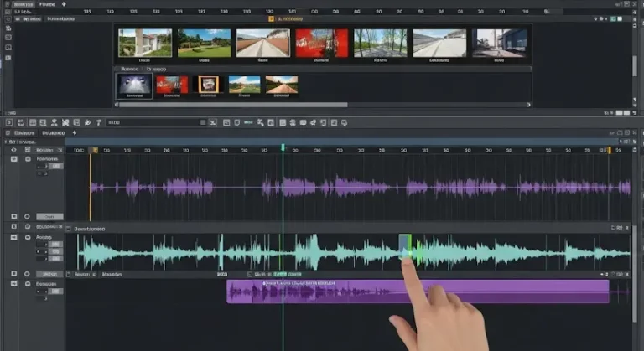Toggle the round button on the first purple track header
644x351 pixels.
28,159
